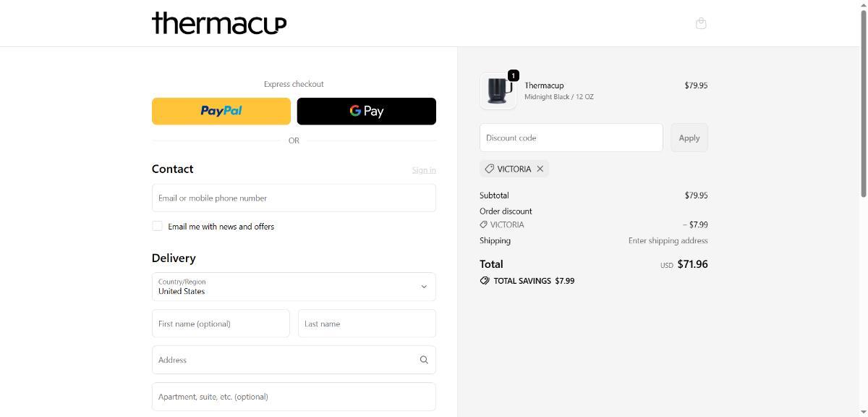Pay with PayPal express checkout
The height and width of the screenshot is (417, 868).
(221, 111)
